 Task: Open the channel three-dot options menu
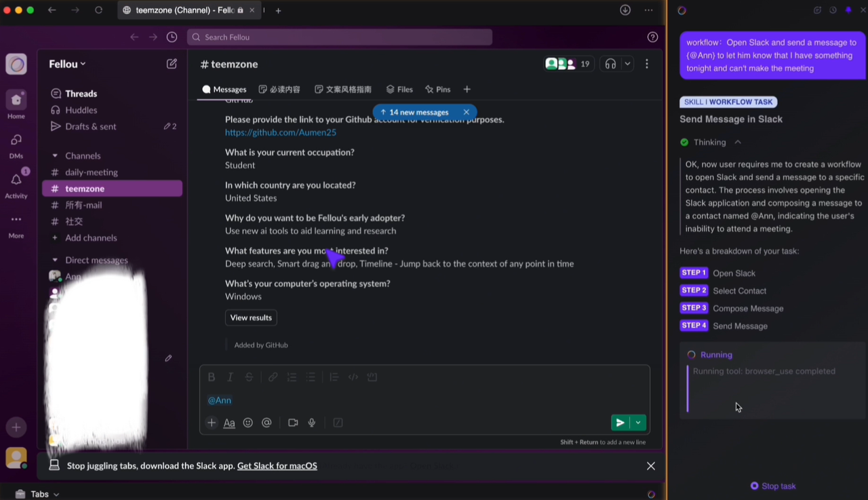647,64
